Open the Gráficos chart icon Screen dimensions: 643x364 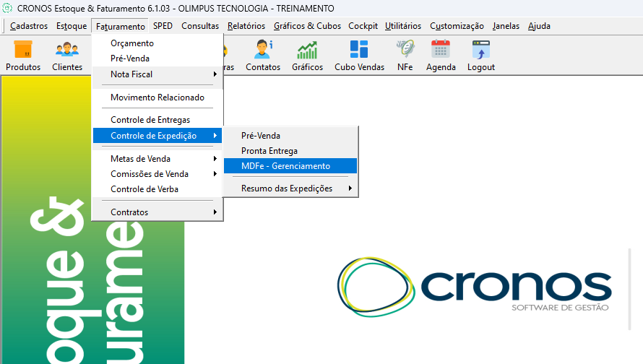pyautogui.click(x=307, y=56)
